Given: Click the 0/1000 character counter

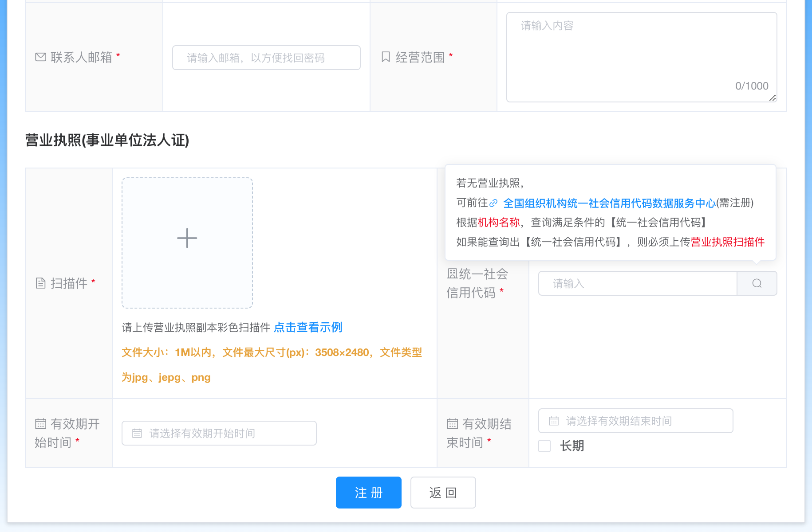Looking at the screenshot, I should pos(752,86).
